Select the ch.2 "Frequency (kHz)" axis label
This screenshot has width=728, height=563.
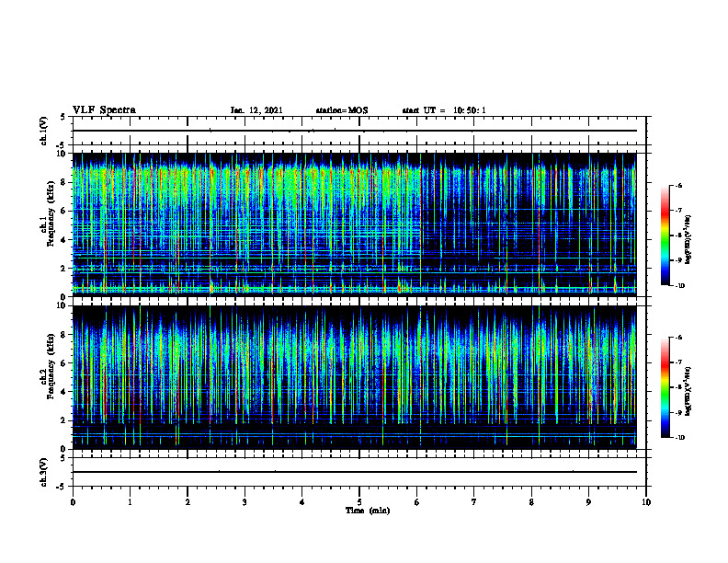click(51, 365)
